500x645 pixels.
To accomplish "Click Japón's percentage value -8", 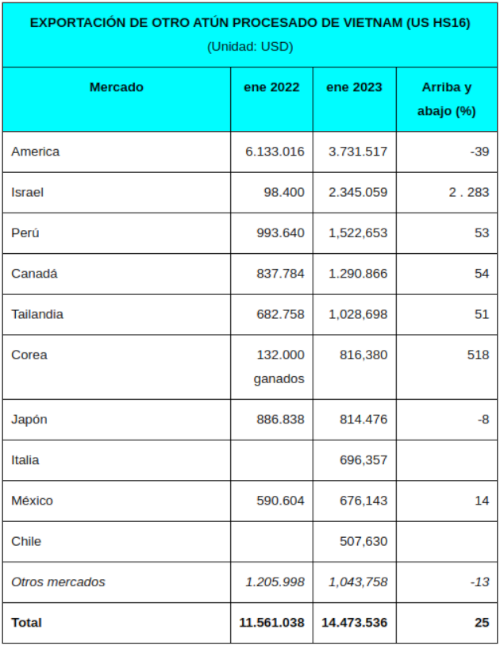I will point(483,420).
